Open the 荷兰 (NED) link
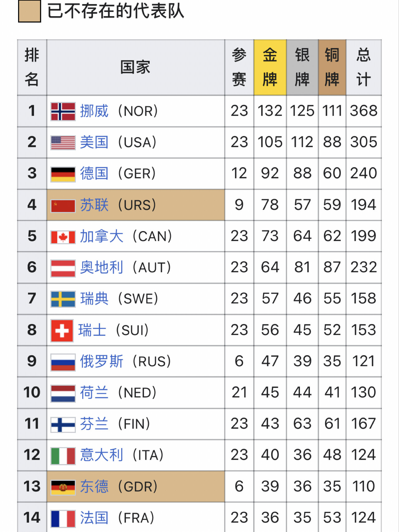Screen dimensions: 399x532 94,393
